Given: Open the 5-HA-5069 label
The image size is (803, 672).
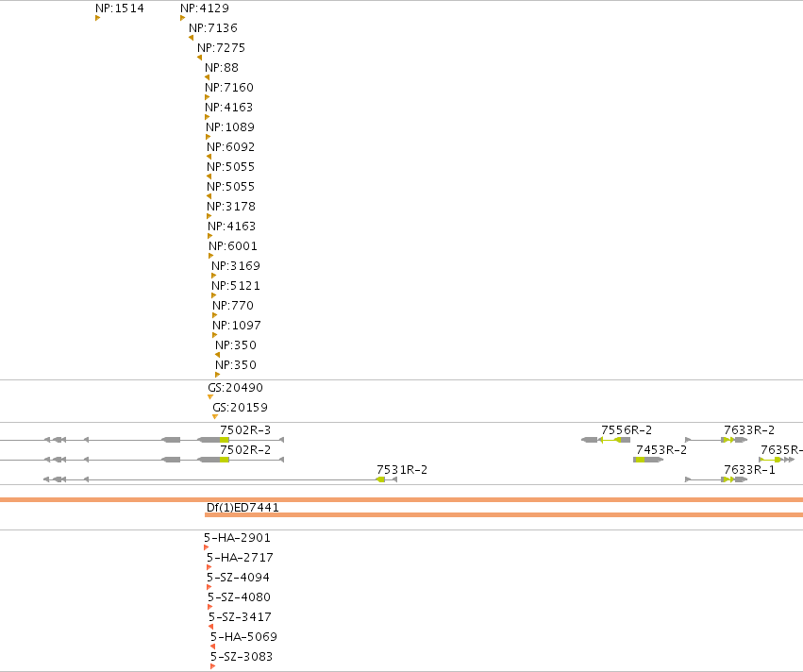Looking at the screenshot, I should 243,637.
